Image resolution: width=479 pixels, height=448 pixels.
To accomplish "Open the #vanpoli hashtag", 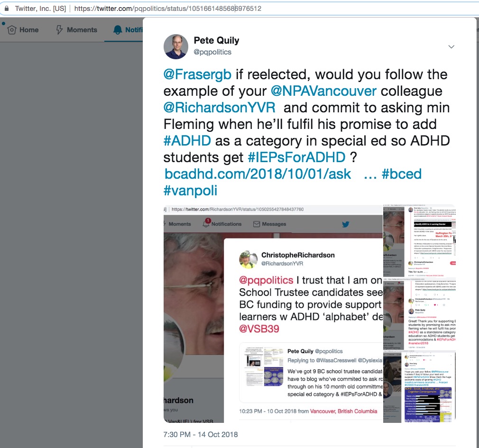I will (190, 191).
